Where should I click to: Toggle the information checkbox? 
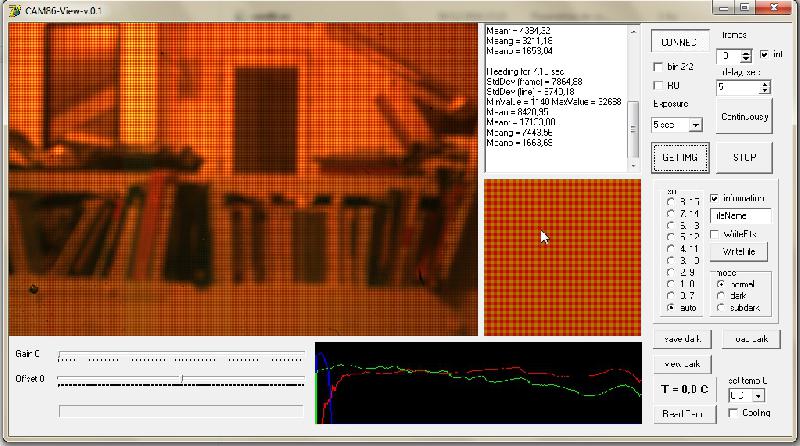click(714, 198)
